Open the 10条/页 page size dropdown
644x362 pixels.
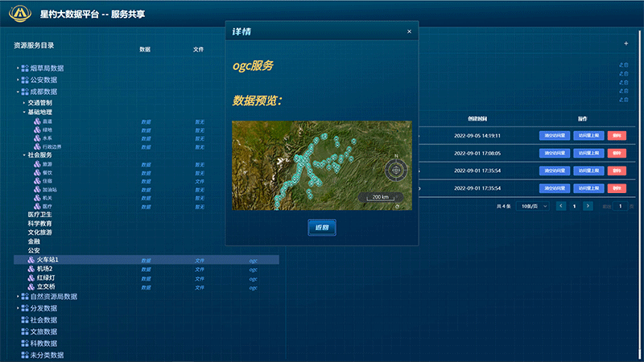pyautogui.click(x=535, y=207)
